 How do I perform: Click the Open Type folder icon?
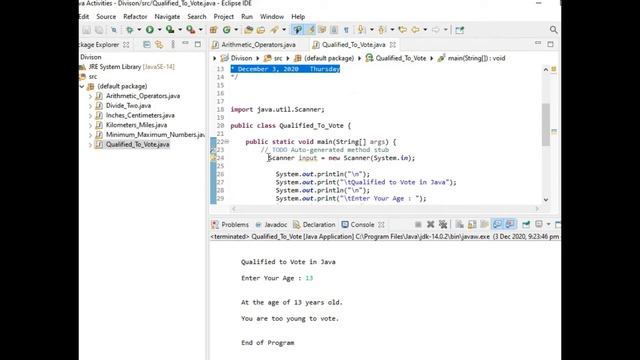(x=248, y=30)
